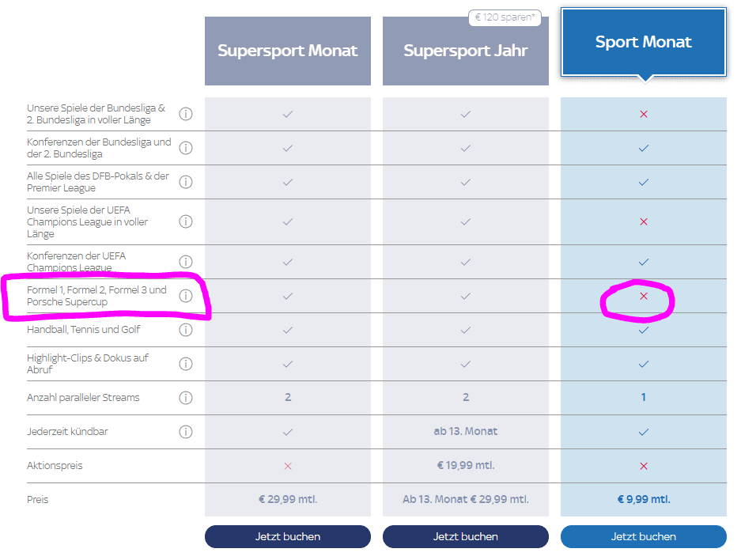
Task: Open info for Bundesliga Konferenzen row
Action: click(186, 148)
